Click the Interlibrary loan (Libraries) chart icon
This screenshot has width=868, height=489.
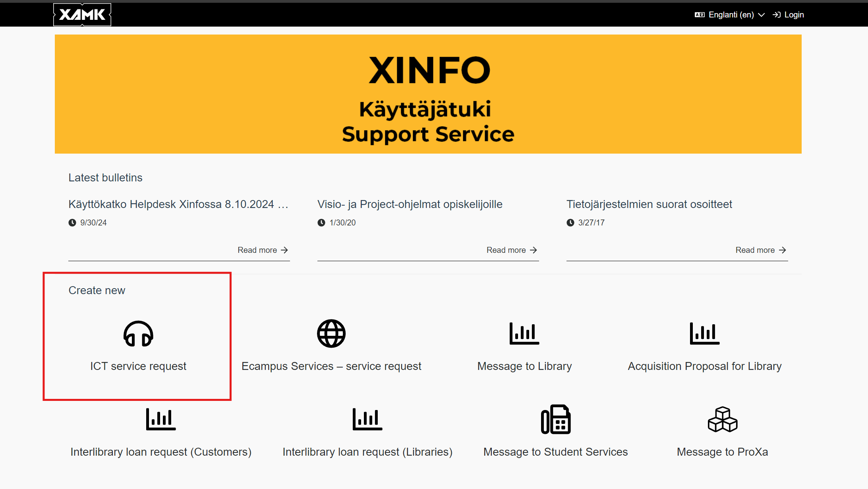point(367,419)
